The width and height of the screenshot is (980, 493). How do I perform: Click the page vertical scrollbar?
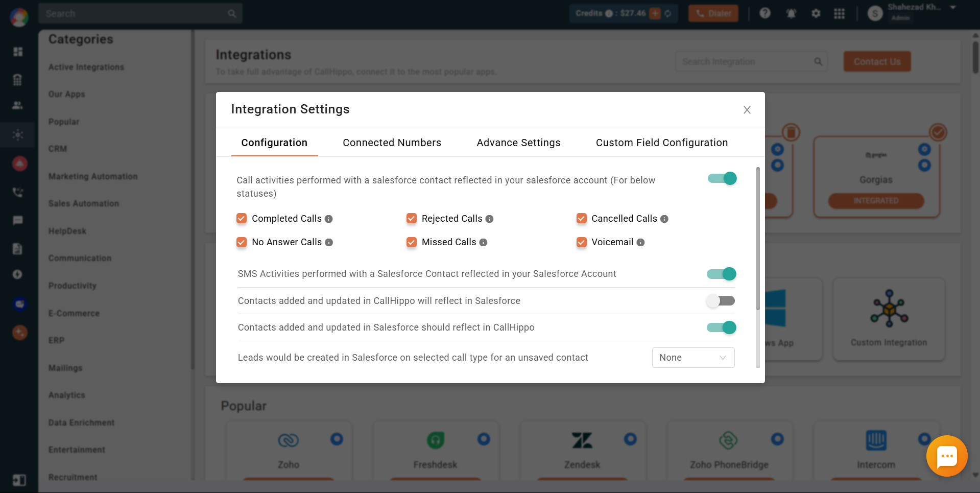(x=975, y=56)
